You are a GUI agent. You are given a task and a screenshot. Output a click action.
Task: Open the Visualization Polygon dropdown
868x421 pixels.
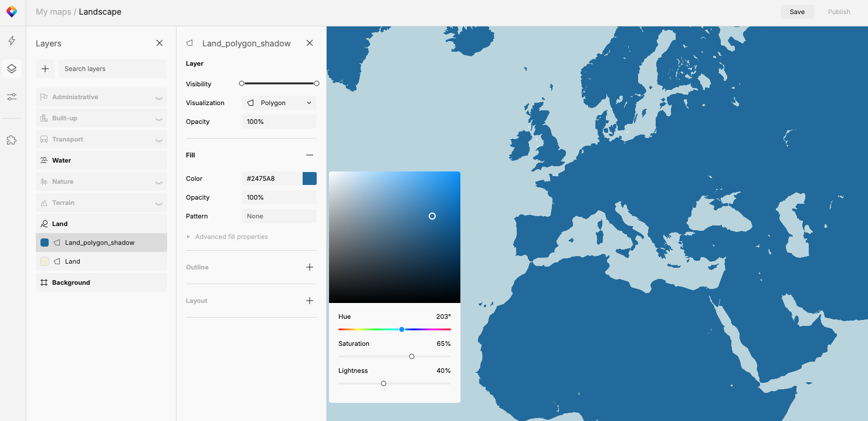[279, 103]
